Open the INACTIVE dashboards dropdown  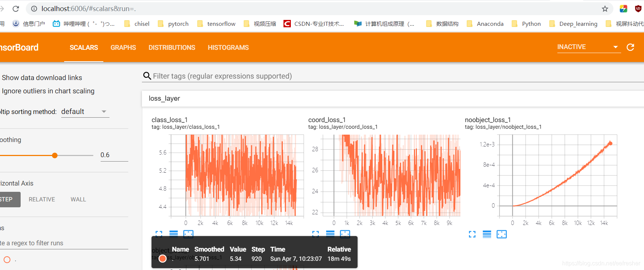tap(589, 47)
